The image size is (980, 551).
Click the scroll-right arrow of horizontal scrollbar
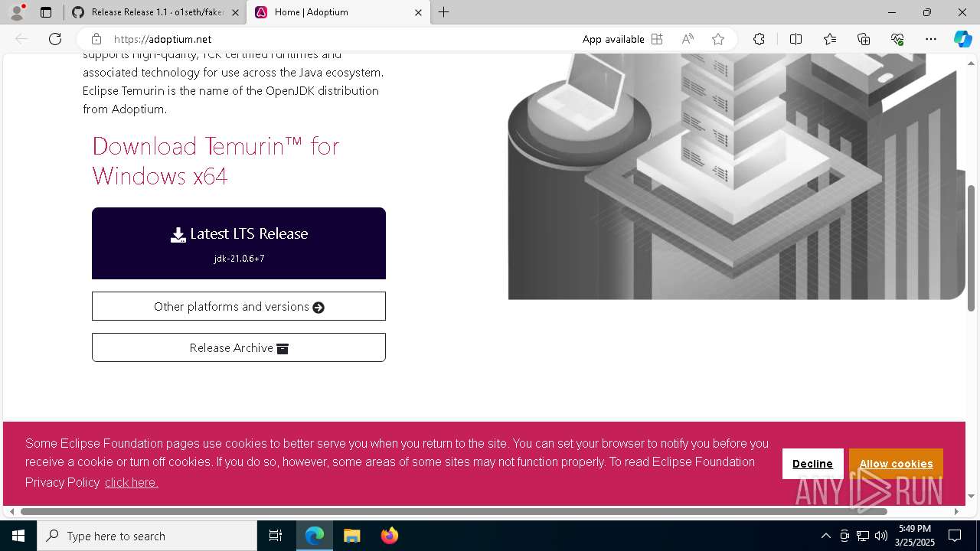click(x=956, y=511)
